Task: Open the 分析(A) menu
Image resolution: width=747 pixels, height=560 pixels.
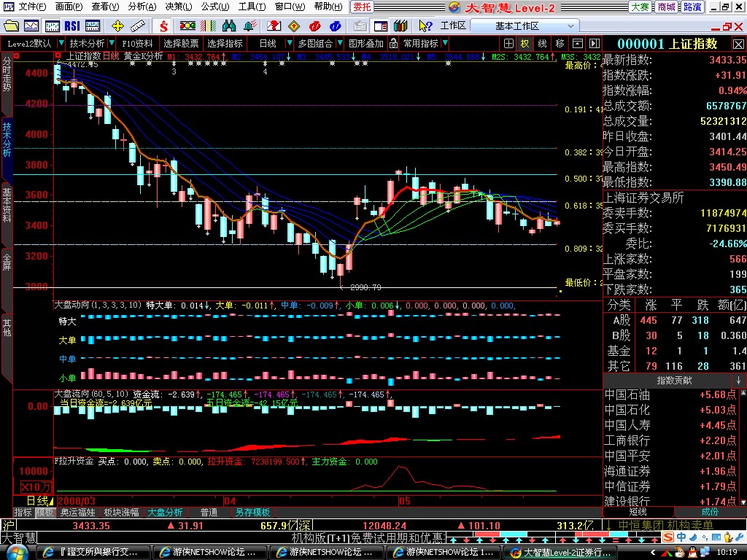Action: click(x=142, y=7)
